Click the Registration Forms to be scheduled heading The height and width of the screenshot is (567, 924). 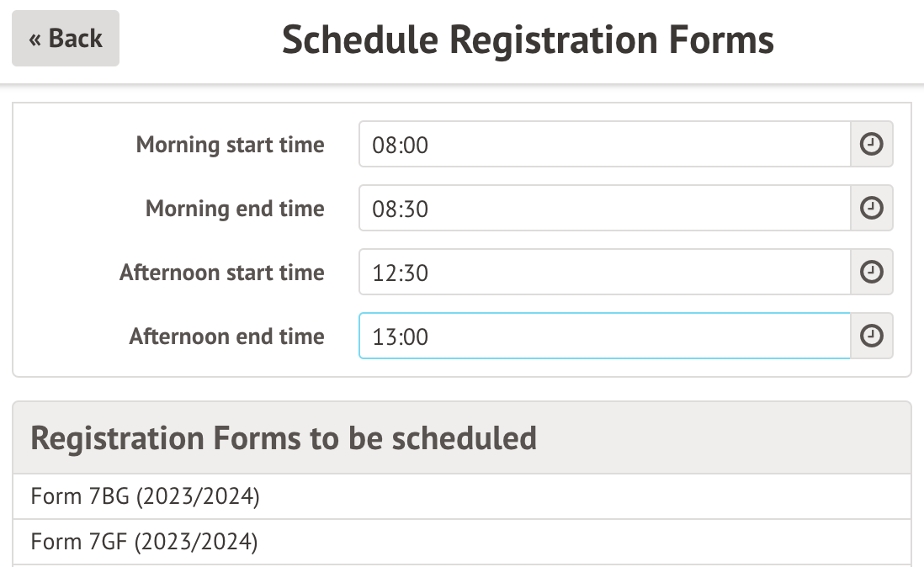point(284,438)
